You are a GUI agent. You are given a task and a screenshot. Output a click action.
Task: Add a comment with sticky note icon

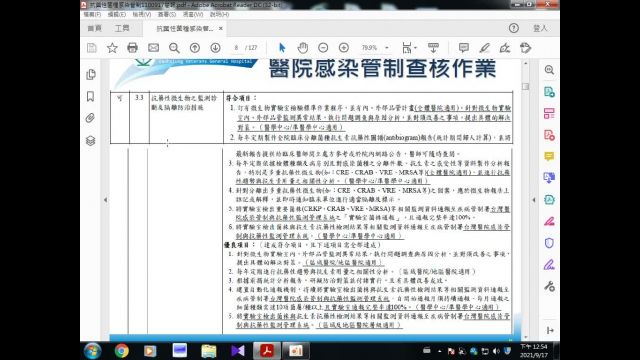pos(463,48)
